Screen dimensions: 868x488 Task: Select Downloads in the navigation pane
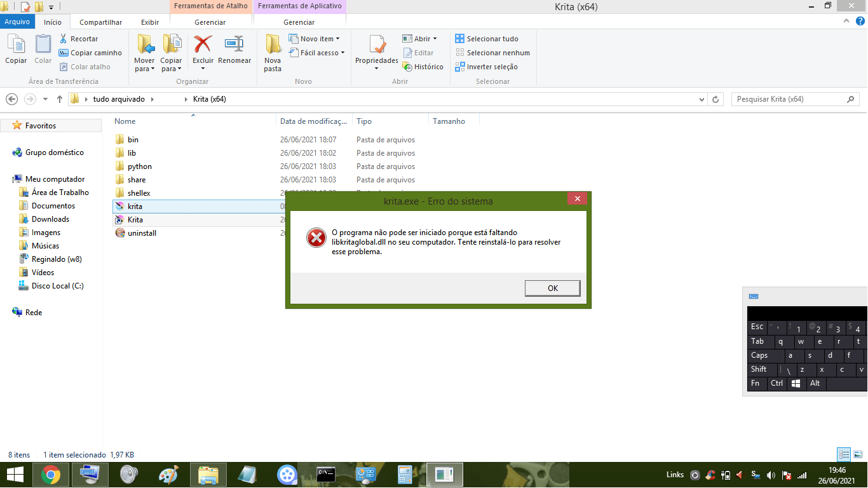(50, 219)
